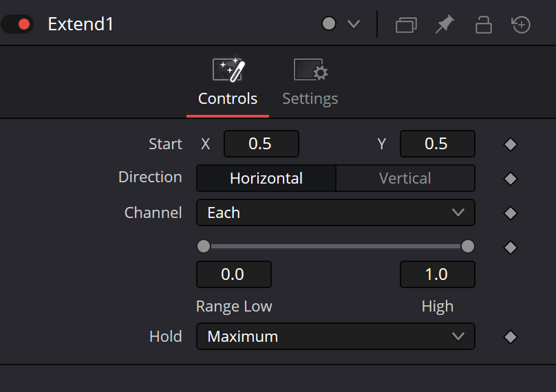Image resolution: width=556 pixels, height=392 pixels.
Task: Toggle the Extend1 node enable switch
Action: click(x=17, y=24)
